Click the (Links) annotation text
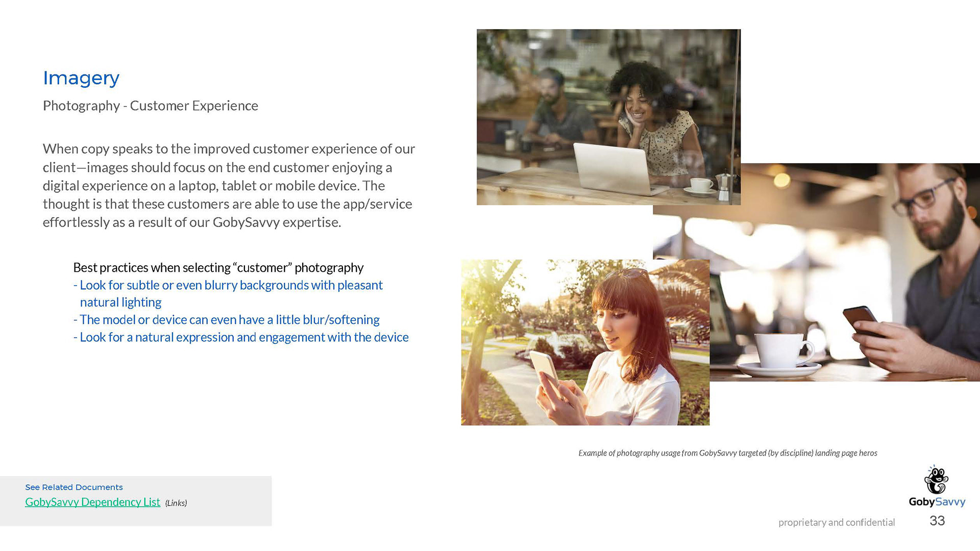The image size is (980, 551). pyautogui.click(x=176, y=503)
